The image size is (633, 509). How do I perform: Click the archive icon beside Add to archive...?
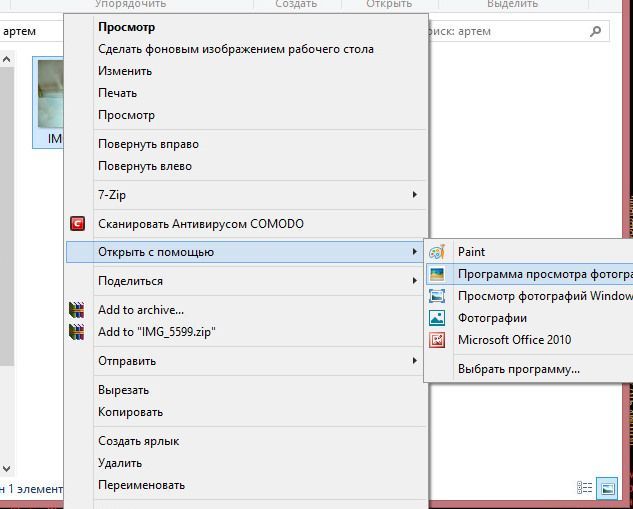click(x=77, y=310)
